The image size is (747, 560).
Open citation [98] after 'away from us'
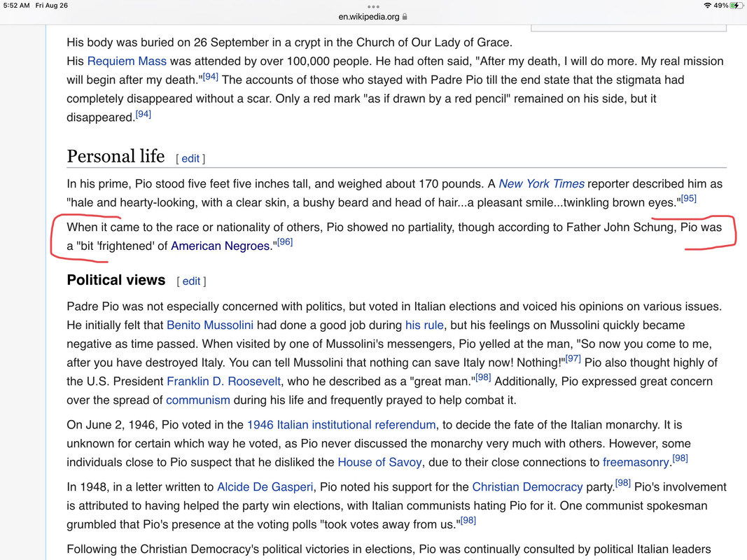pos(468,521)
